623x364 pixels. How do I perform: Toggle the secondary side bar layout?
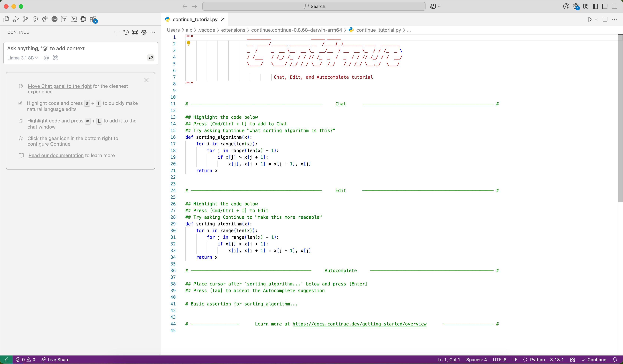pos(614,6)
